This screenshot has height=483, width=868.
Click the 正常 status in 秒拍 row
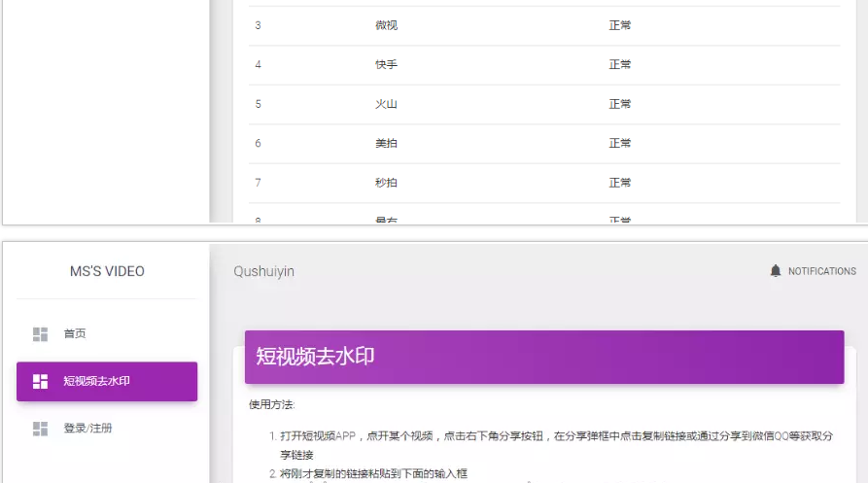(x=619, y=183)
